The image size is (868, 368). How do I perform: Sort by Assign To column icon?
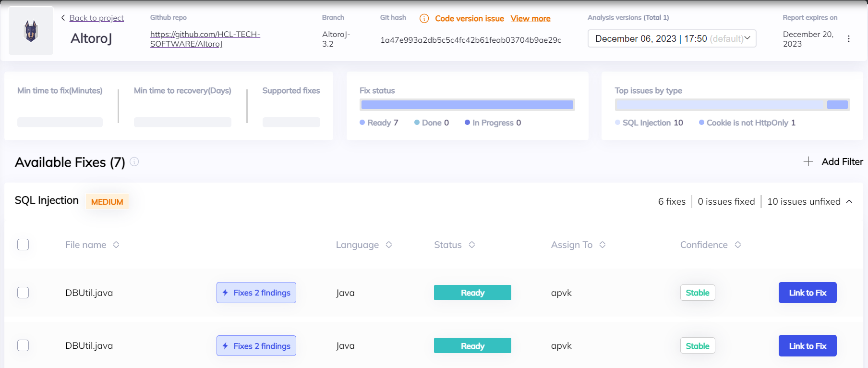tap(603, 245)
